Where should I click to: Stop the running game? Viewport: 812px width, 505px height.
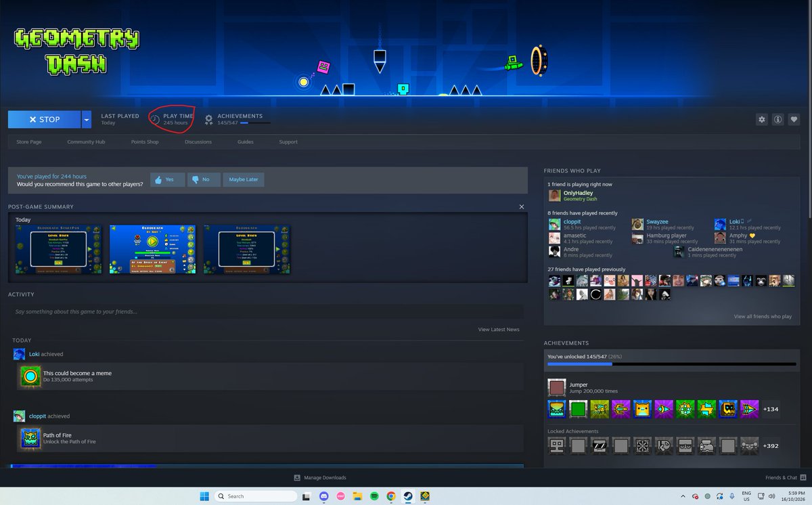point(45,120)
